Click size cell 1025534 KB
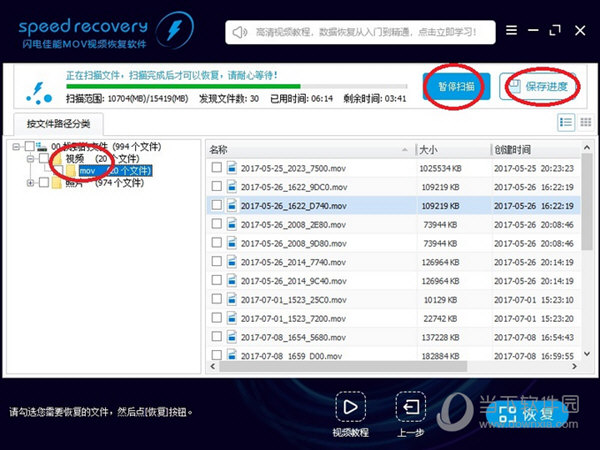 [x=440, y=168]
